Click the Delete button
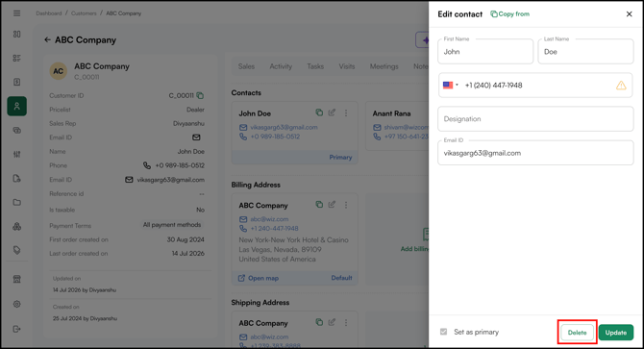 (577, 333)
